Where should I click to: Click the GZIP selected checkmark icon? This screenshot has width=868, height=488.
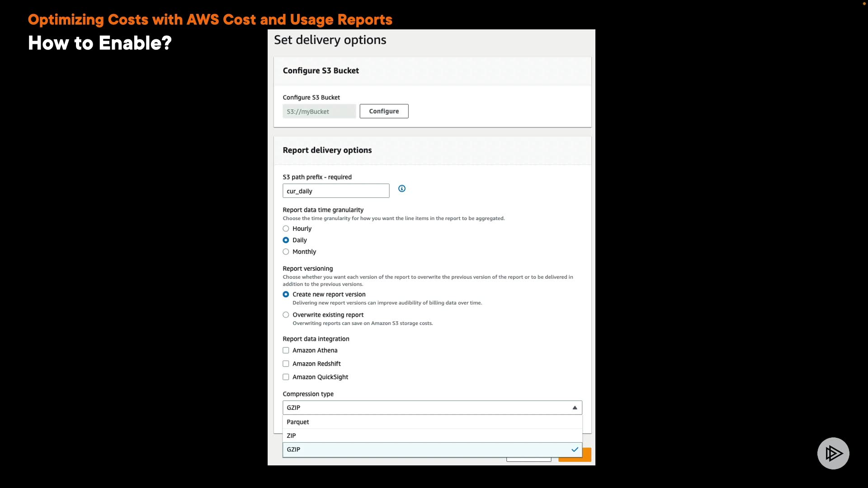click(x=575, y=450)
